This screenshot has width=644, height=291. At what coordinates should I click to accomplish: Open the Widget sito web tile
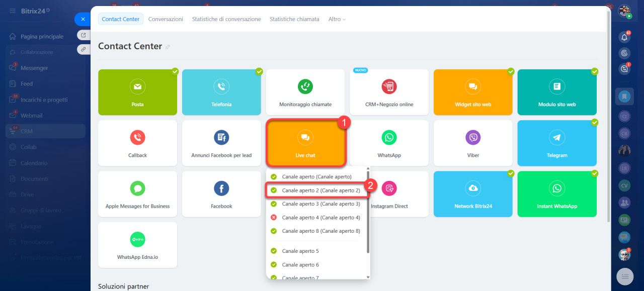pos(473,92)
